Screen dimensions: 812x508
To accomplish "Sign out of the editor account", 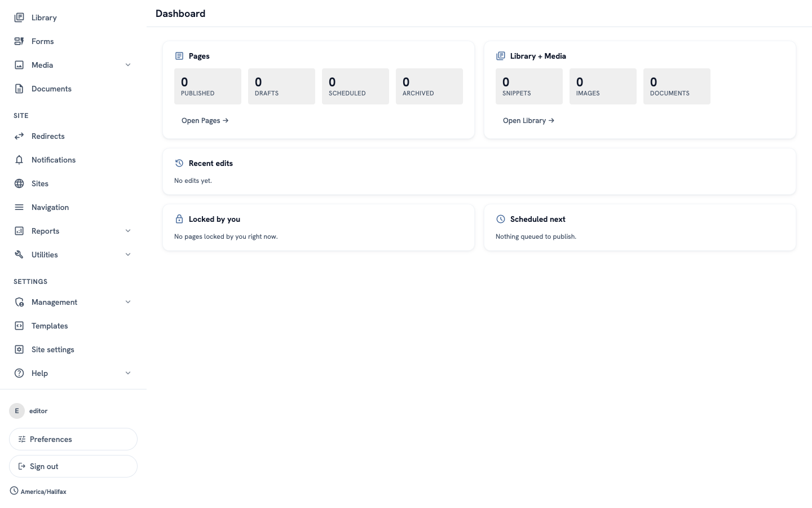I will [73, 466].
